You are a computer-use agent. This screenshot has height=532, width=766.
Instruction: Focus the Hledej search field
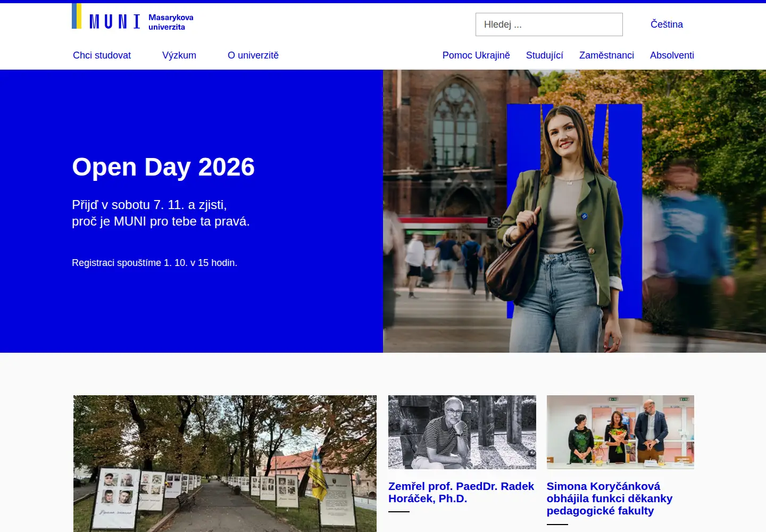click(x=549, y=24)
